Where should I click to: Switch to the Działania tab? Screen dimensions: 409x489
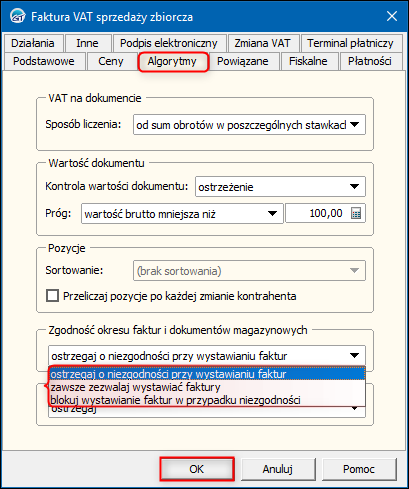(x=33, y=43)
